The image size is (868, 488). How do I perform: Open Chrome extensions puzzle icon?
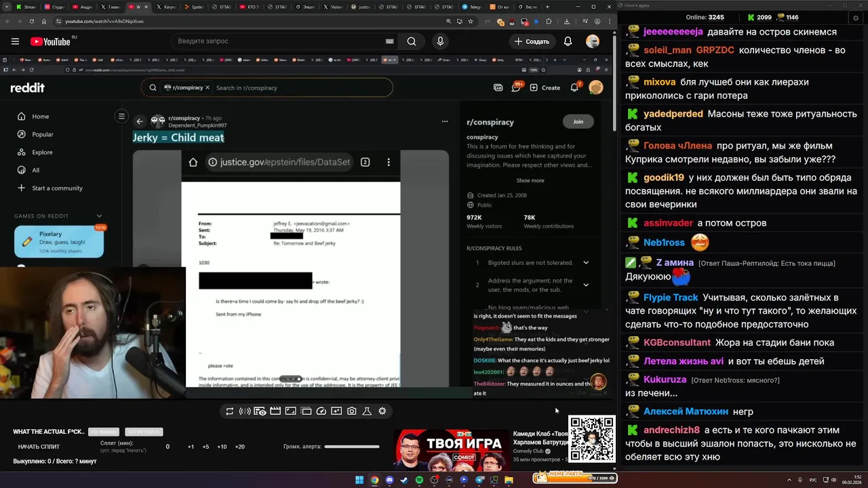tap(548, 21)
